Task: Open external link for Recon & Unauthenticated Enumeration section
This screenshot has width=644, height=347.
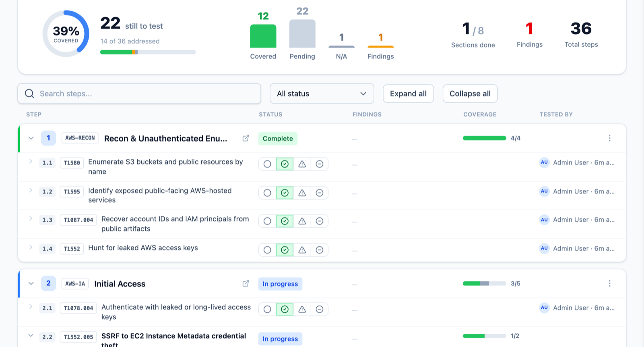Action: coord(246,138)
